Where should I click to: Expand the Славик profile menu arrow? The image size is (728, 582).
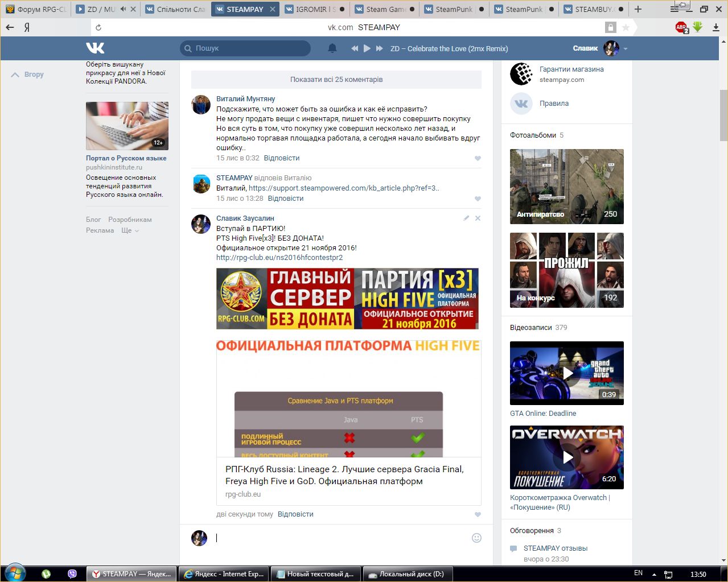pos(626,49)
